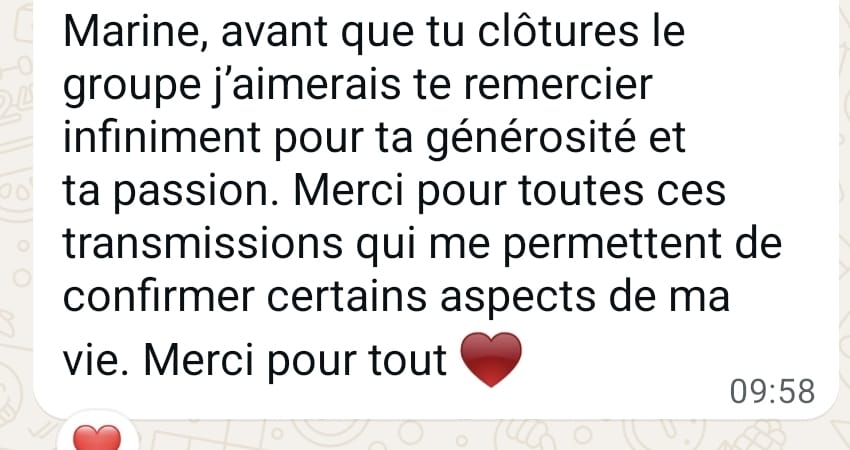Image resolution: width=850 pixels, height=450 pixels.
Task: Select the word "infiniment" in the message
Action: tap(162, 138)
